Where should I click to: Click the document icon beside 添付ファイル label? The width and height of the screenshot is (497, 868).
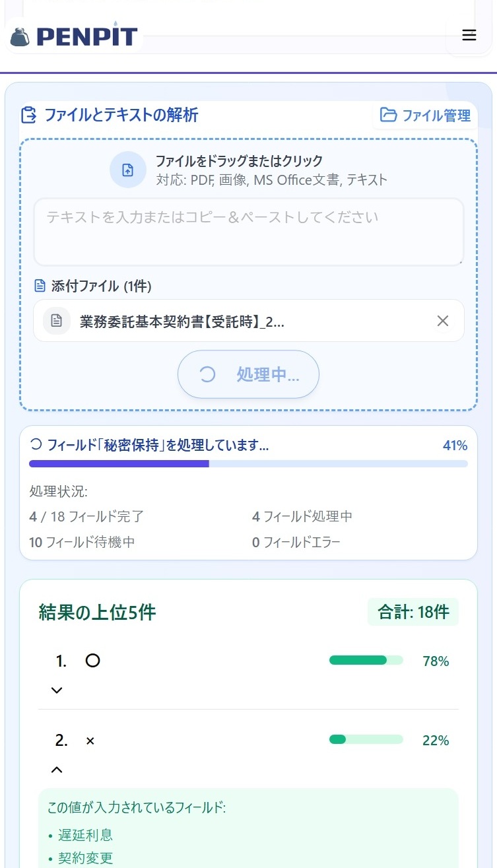coord(40,285)
